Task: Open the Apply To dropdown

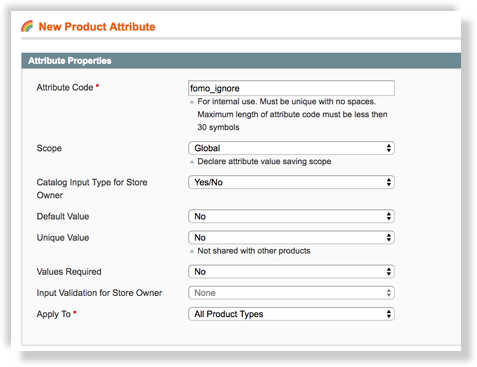Action: pos(291,314)
